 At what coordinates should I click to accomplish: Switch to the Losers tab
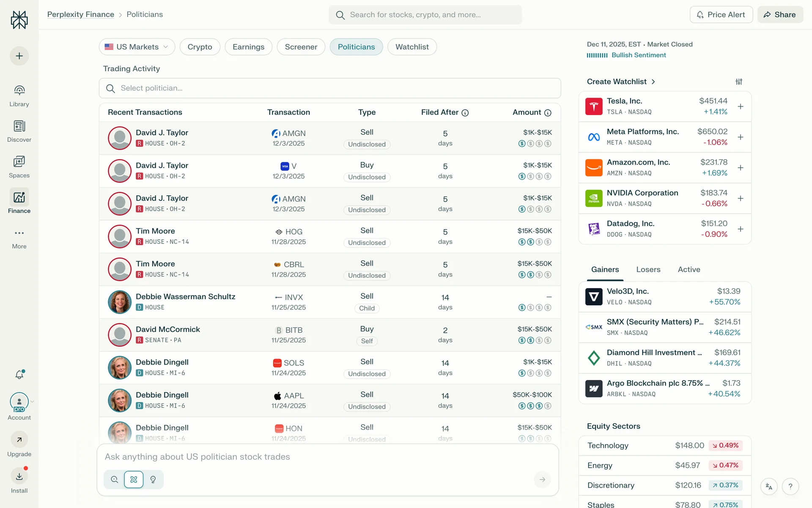point(648,270)
